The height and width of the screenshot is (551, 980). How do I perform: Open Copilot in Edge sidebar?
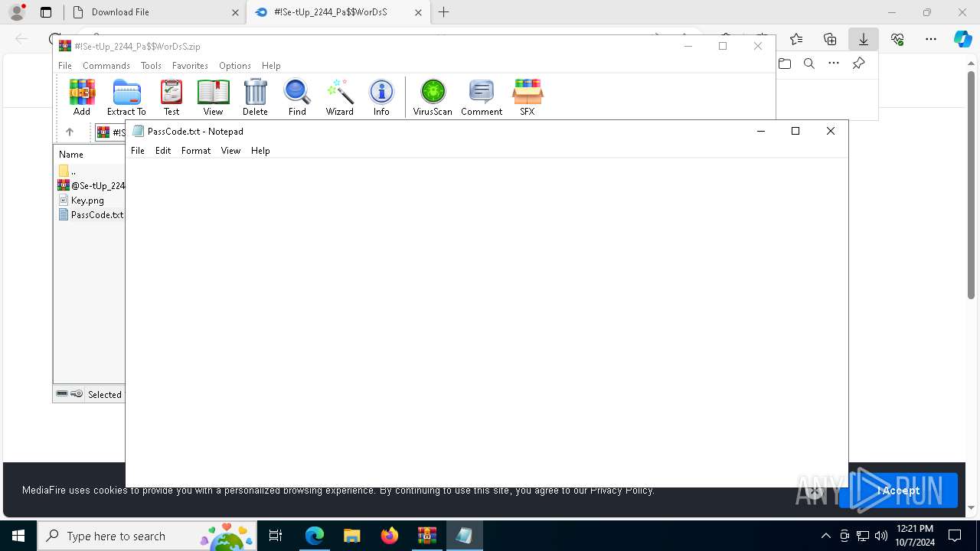coord(963,39)
